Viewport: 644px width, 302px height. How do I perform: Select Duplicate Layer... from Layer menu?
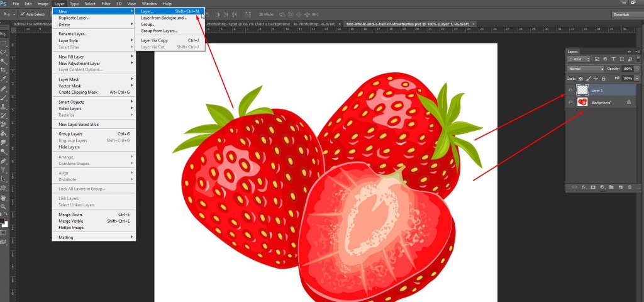94,18
